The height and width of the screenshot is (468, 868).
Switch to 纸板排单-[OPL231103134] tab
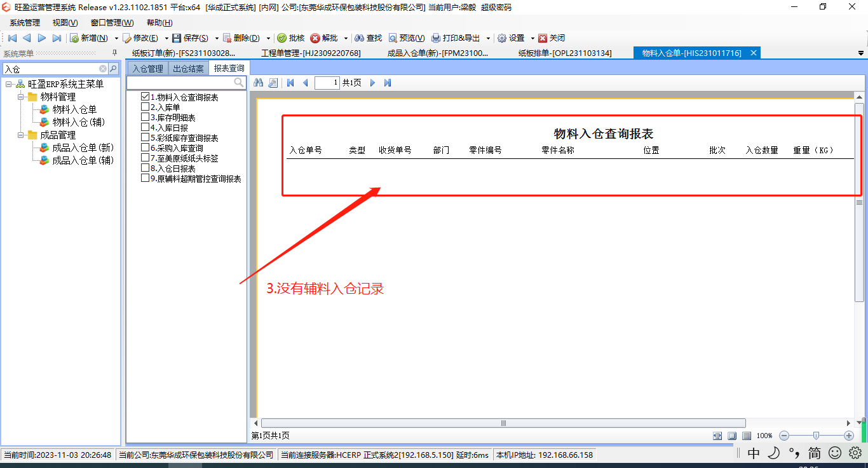point(565,53)
